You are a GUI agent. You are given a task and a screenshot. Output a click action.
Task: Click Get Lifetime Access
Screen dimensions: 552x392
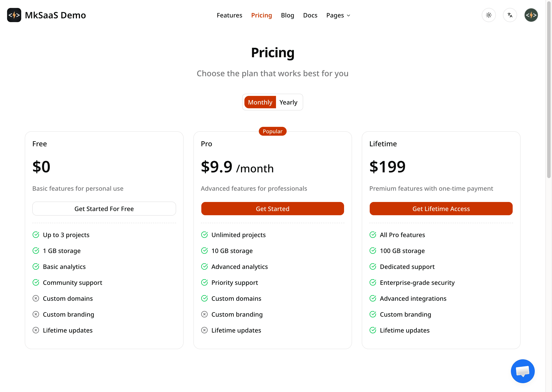tap(441, 209)
